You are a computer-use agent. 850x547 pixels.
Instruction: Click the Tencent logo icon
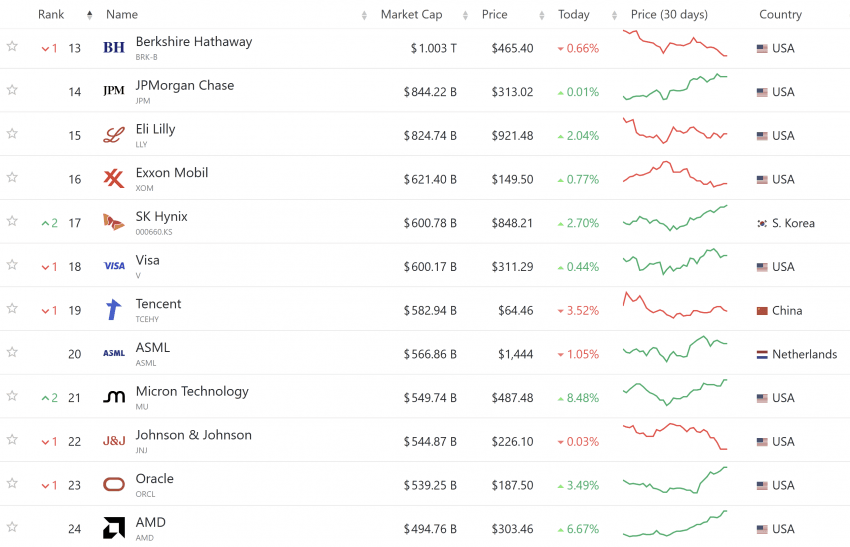114,310
